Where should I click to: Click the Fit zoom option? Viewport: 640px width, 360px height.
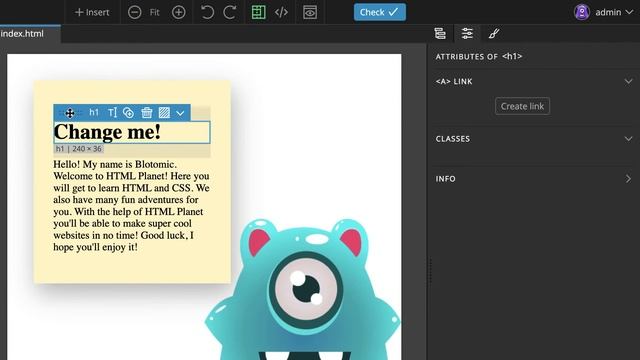pos(154,13)
